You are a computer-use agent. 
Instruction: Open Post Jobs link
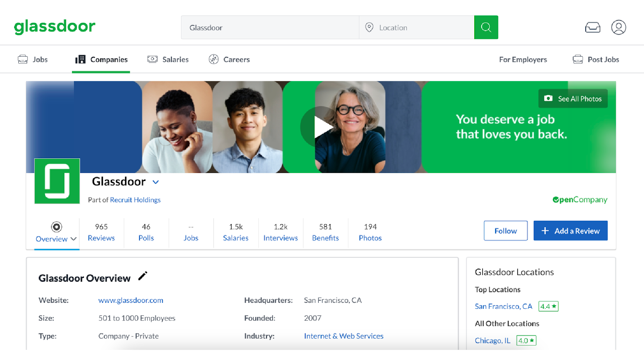pos(596,59)
